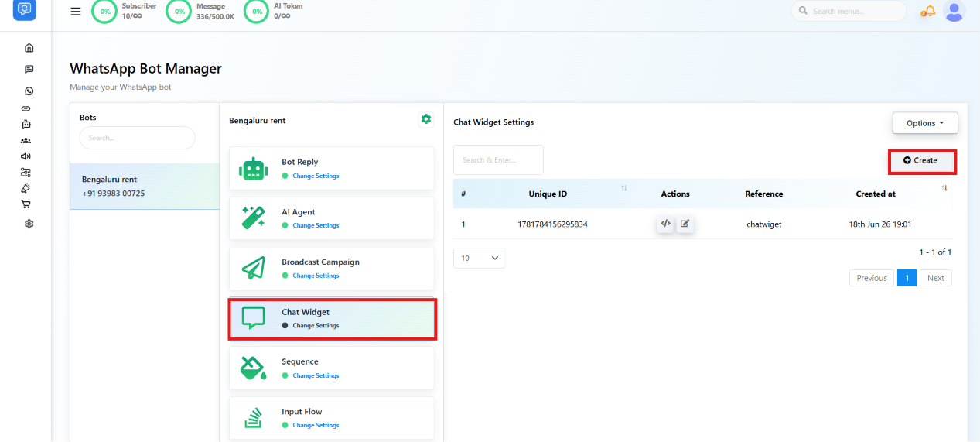Click the Subscriber 0% progress circle
The height and width of the screenshot is (442, 980).
(104, 11)
